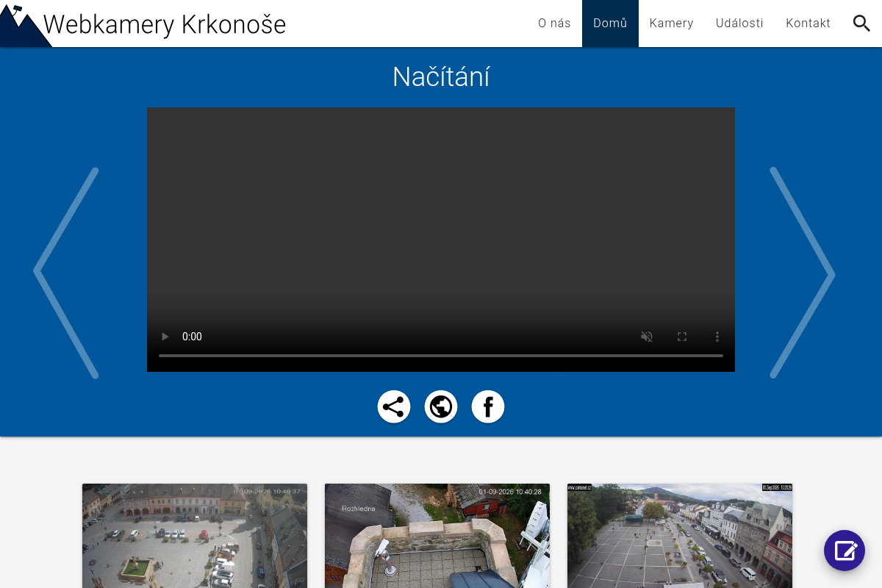Image resolution: width=882 pixels, height=588 pixels.
Task: Open the share icon button
Action: 394,406
